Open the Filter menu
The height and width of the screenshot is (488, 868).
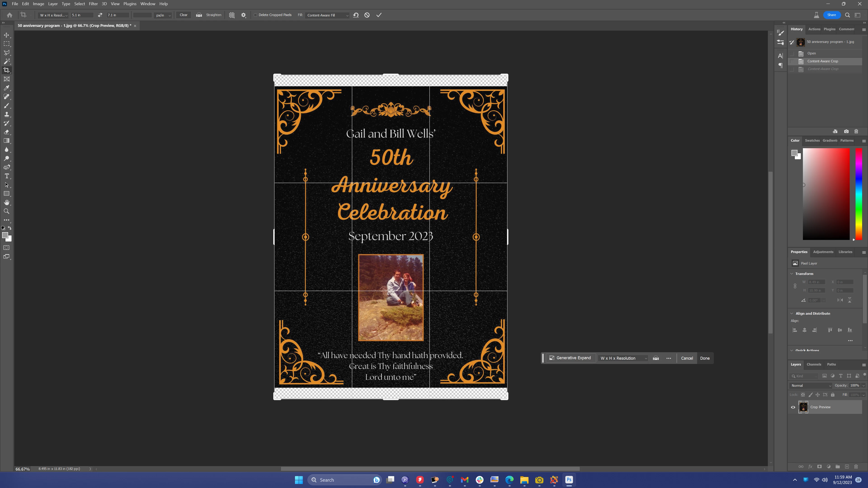(93, 4)
